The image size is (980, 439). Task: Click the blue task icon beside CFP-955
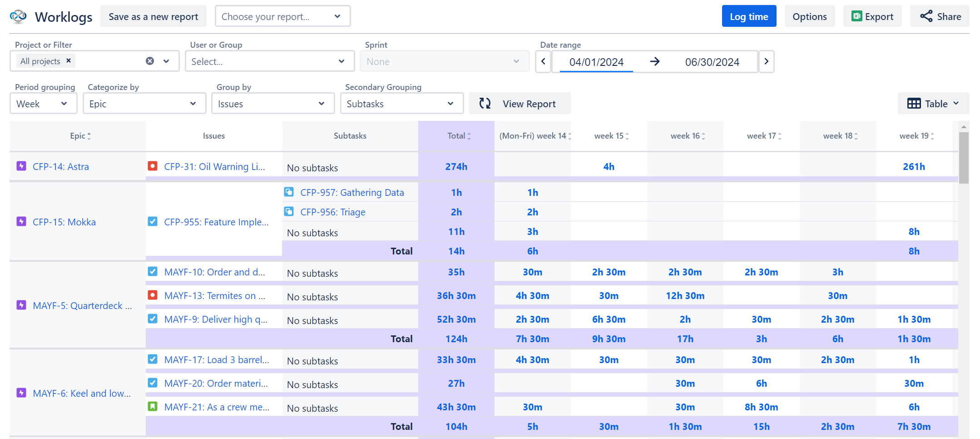click(x=152, y=222)
